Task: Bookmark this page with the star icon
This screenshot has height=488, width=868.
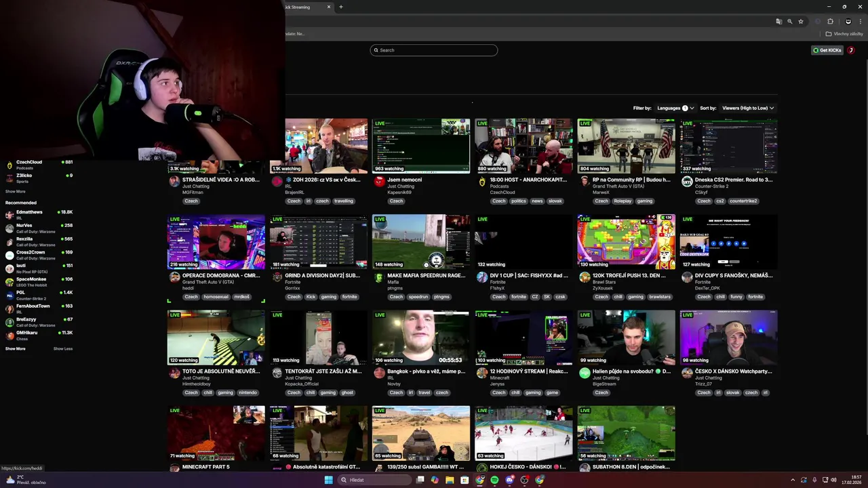Action: click(x=801, y=21)
